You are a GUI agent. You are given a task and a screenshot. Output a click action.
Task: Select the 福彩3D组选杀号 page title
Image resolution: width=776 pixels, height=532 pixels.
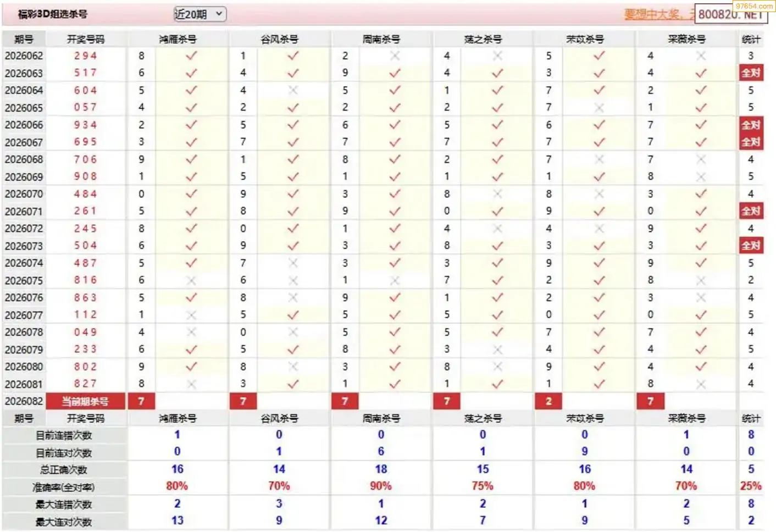tap(53, 14)
